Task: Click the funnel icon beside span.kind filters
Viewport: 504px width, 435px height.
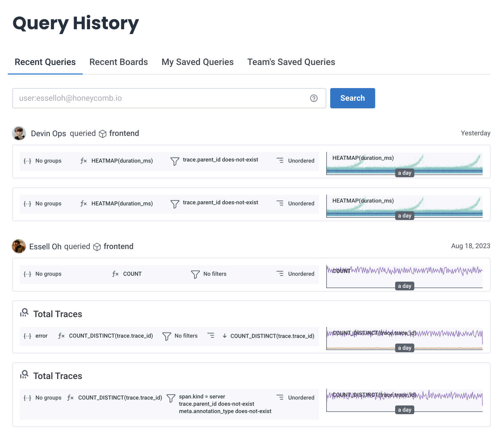Action: 171,398
